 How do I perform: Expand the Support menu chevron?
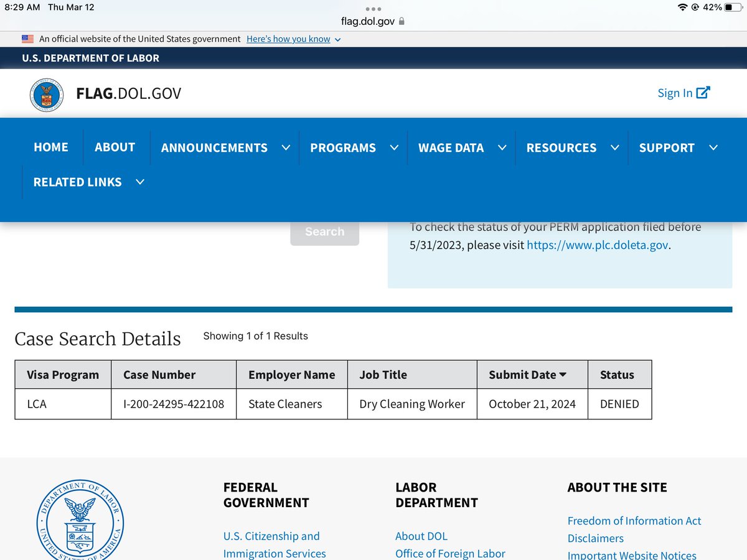click(713, 147)
